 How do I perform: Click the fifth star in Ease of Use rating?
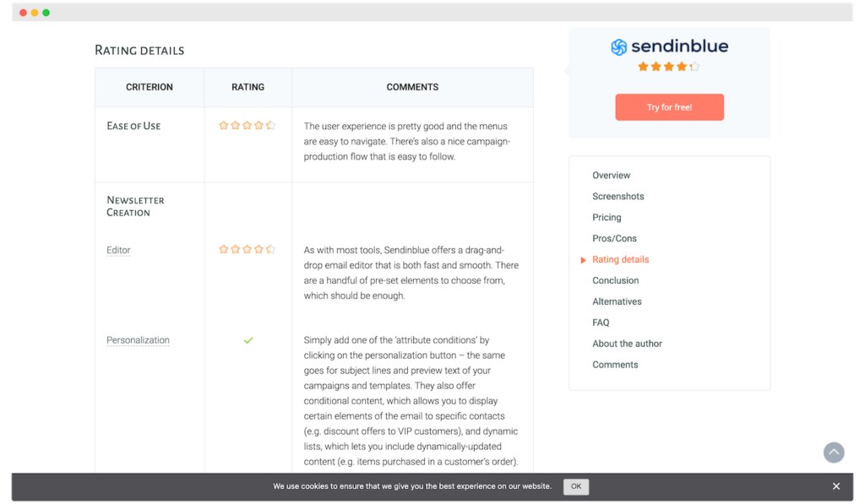[x=271, y=124]
